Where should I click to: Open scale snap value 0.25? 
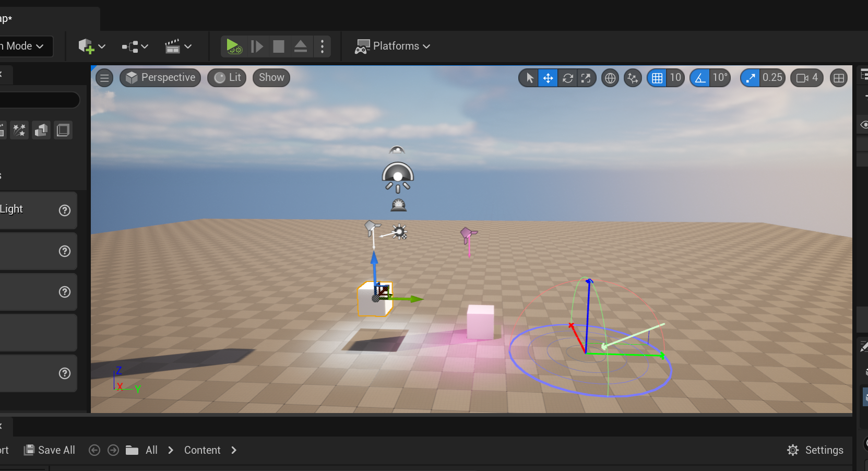point(772,78)
